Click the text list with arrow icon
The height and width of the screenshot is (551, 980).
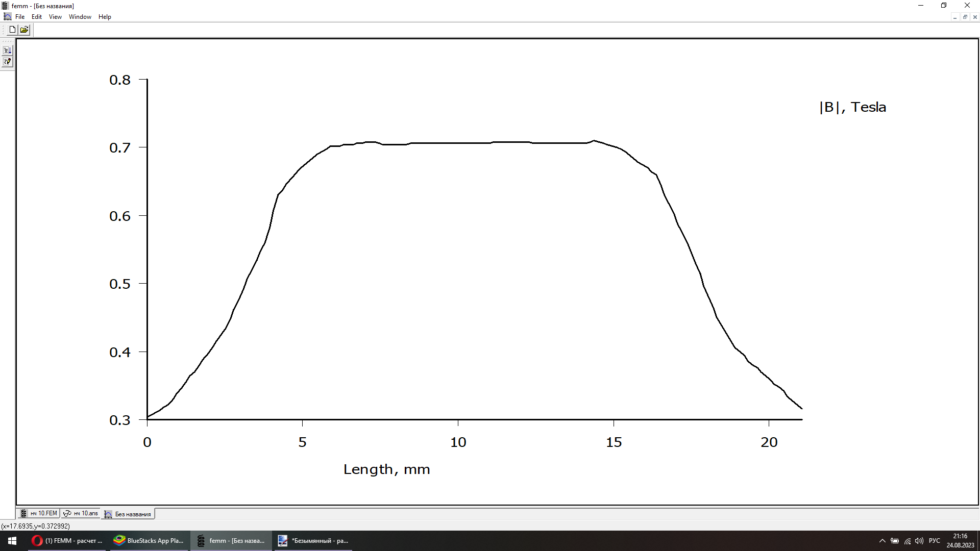(7, 51)
